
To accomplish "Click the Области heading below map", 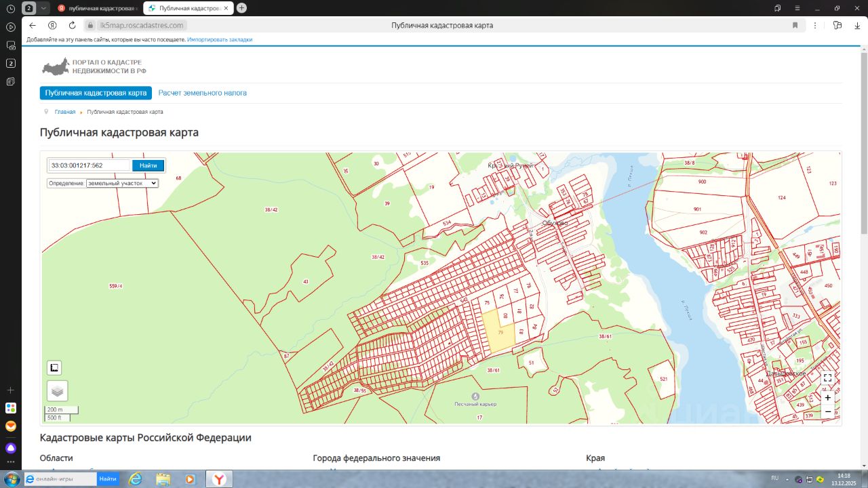I will click(x=56, y=458).
